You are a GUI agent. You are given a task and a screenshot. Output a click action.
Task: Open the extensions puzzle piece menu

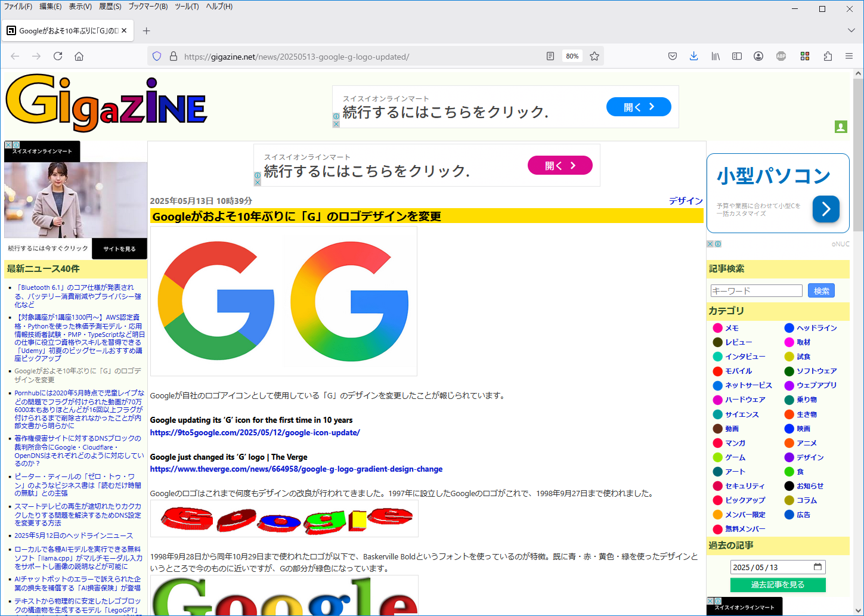point(828,56)
